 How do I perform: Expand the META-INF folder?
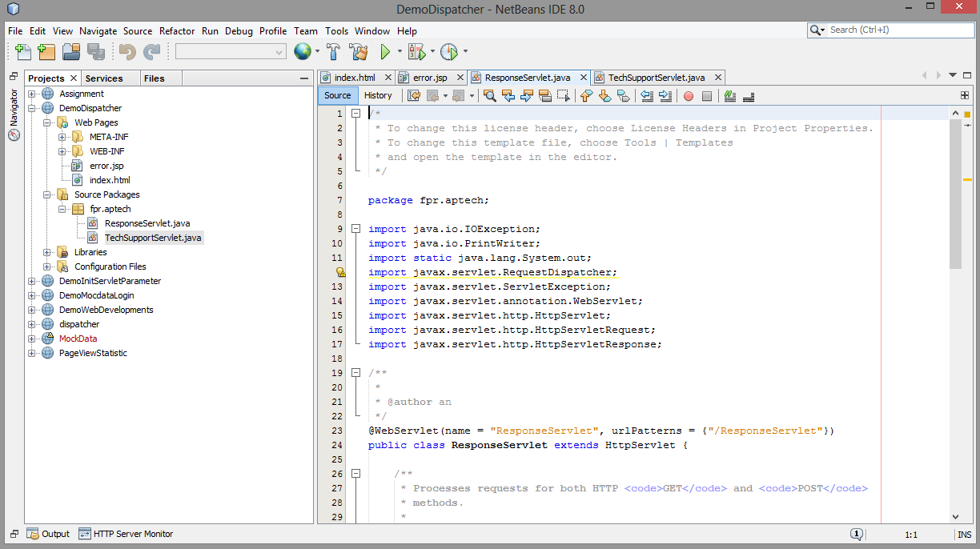(62, 137)
